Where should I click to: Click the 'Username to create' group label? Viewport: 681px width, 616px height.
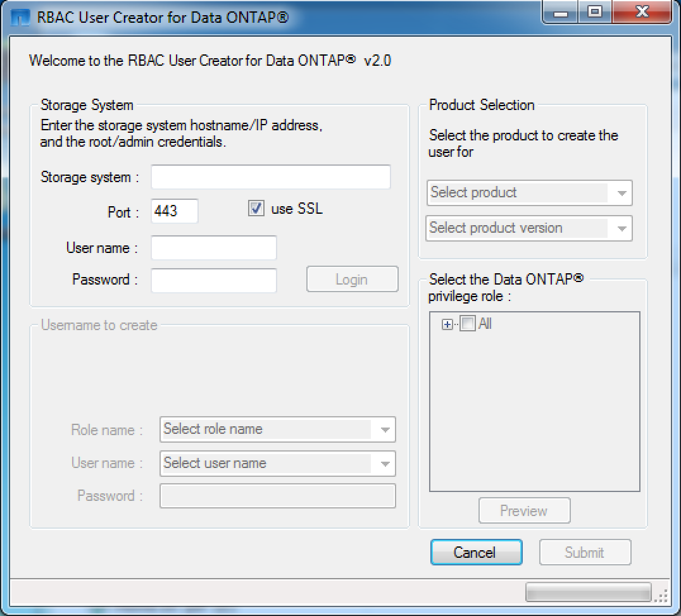(x=99, y=325)
